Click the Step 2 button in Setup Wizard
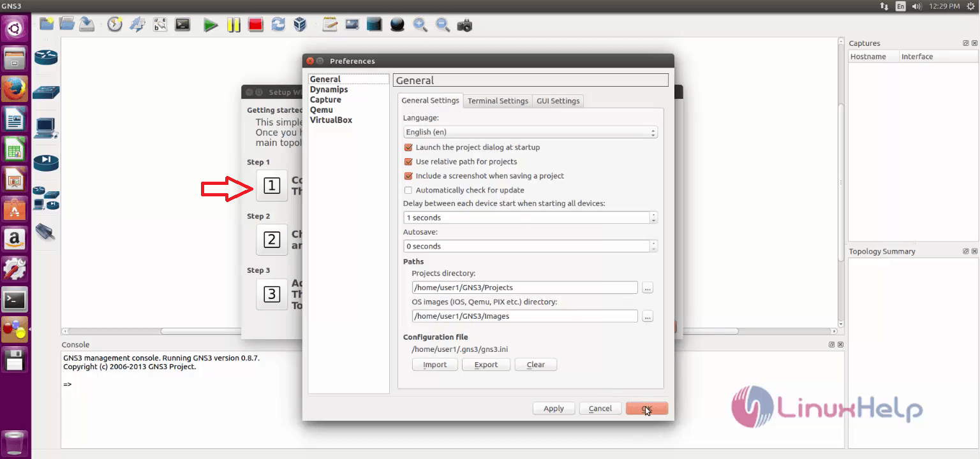Image resolution: width=980 pixels, height=459 pixels. (x=272, y=240)
